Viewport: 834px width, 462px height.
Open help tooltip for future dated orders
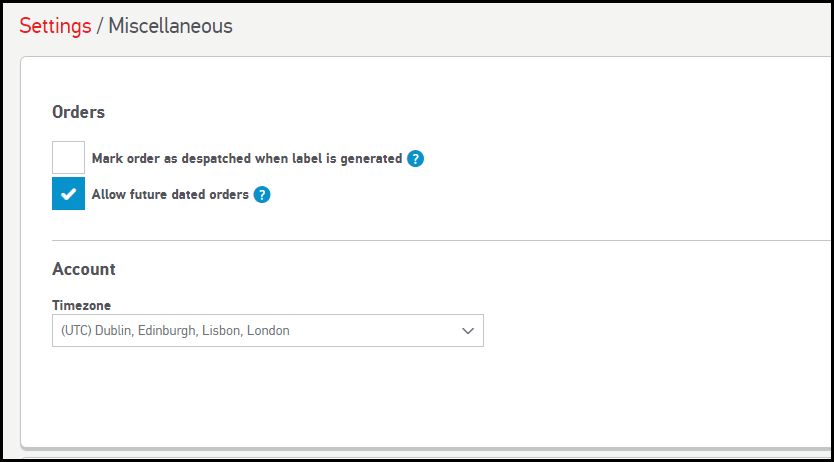(x=262, y=195)
